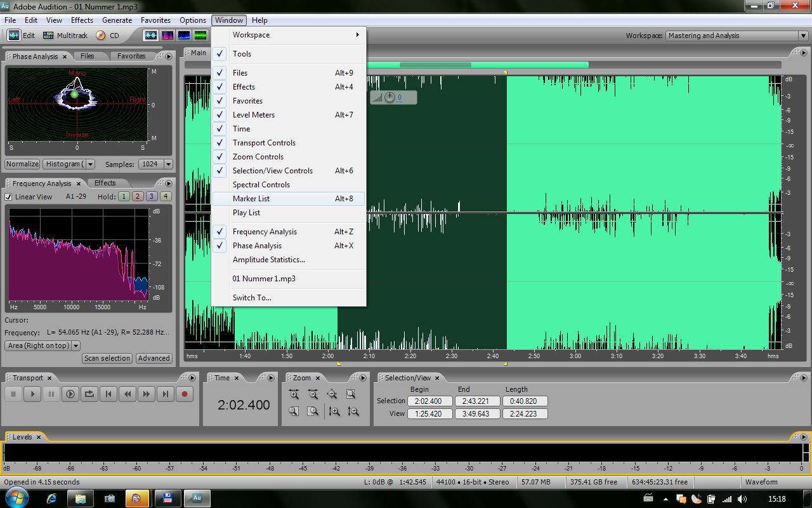
Task: Select the spectral pan display icon
Action: 184,36
